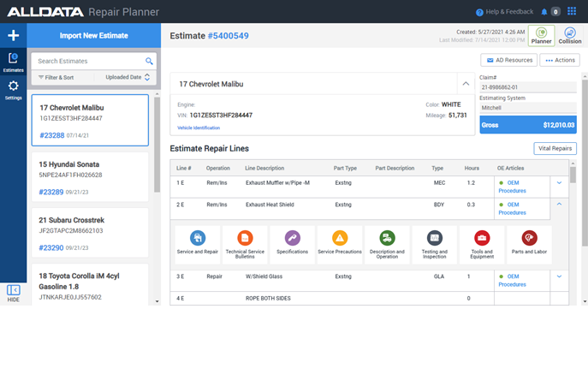This screenshot has width=588, height=392.
Task: Open the Actions menu
Action: [x=561, y=60]
